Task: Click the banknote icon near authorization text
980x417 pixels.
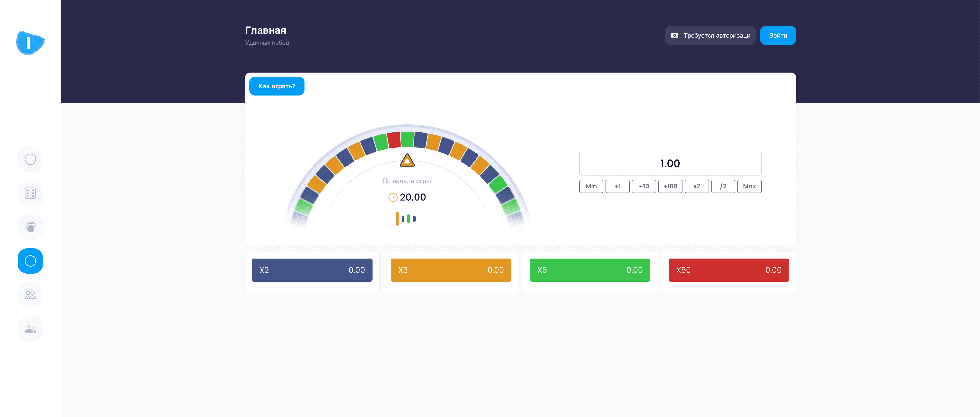Action: coord(674,35)
